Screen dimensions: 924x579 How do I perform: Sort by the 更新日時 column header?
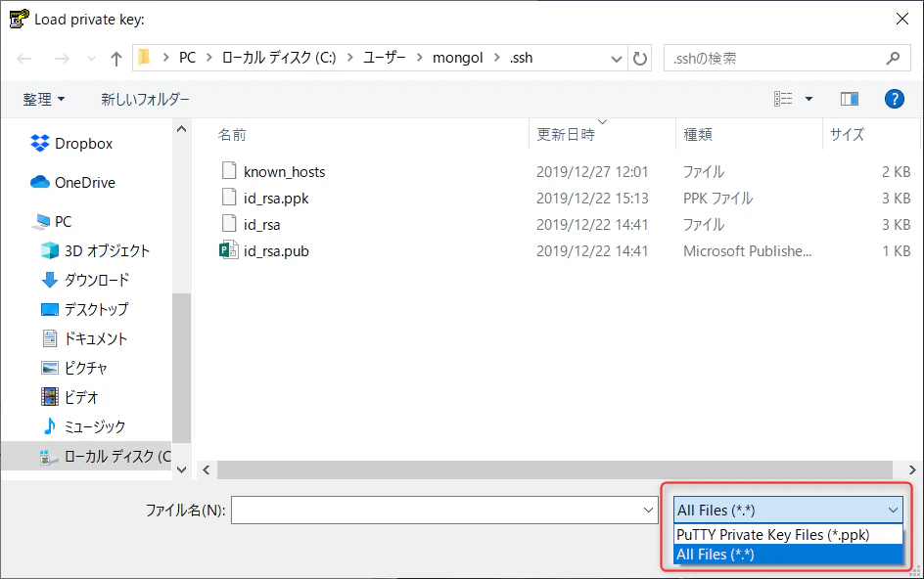(566, 135)
